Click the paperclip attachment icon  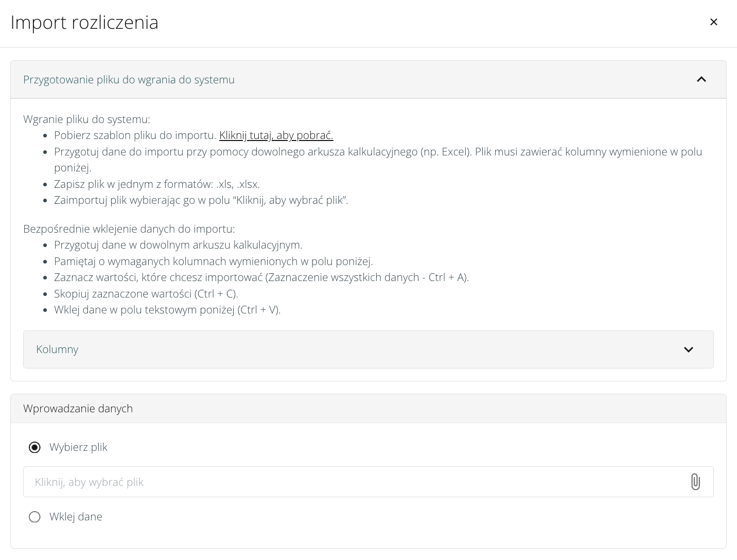(x=695, y=482)
